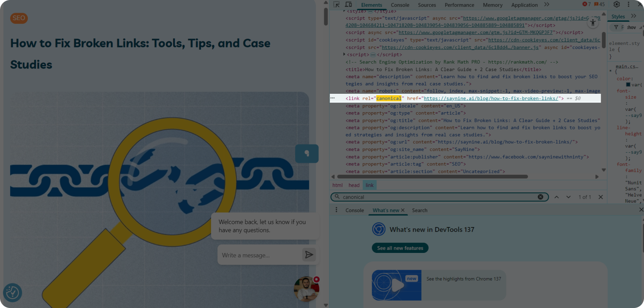Image resolution: width=644 pixels, height=308 pixels.
Task: Click the red errors count indicator
Action: pos(587,4)
